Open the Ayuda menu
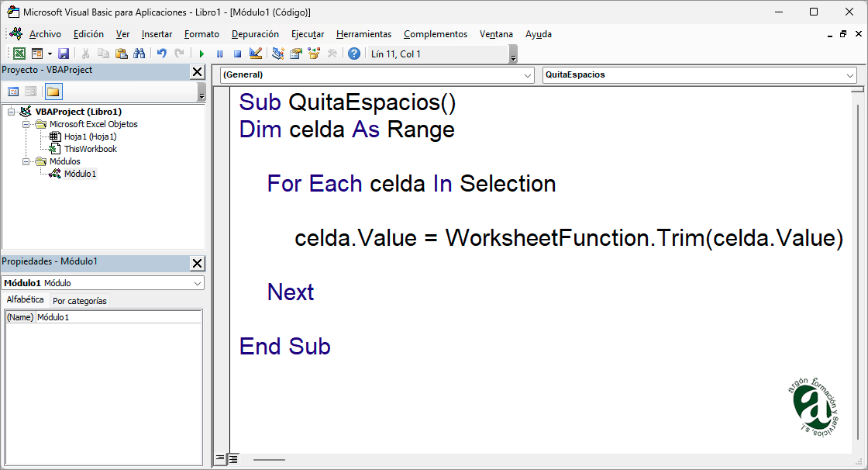The width and height of the screenshot is (868, 470). point(539,34)
